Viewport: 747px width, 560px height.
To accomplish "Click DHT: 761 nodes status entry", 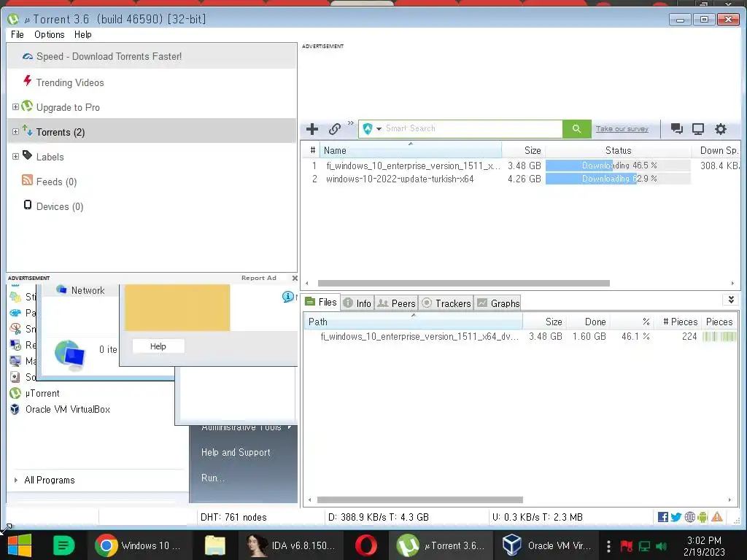I will [x=233, y=517].
